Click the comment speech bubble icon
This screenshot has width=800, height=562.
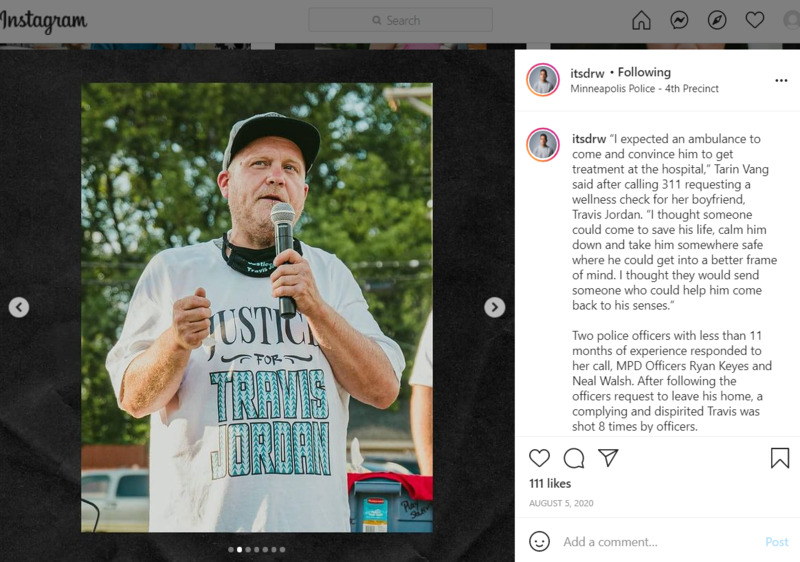574,458
